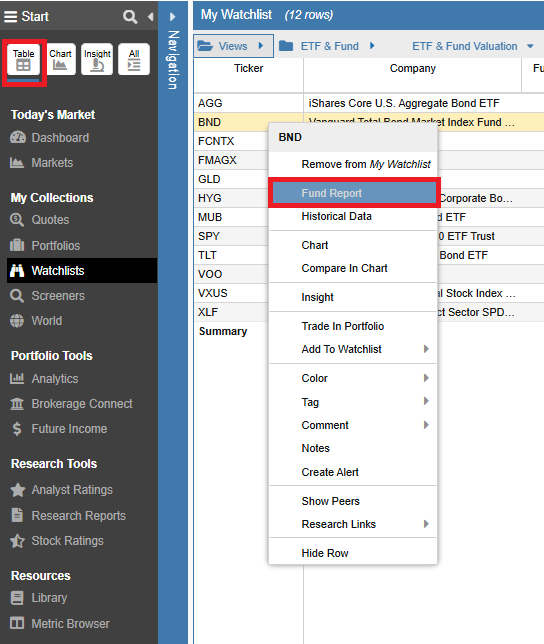Open ETF & Fund Valuation dropdown
The image size is (544, 644).
pyautogui.click(x=473, y=46)
